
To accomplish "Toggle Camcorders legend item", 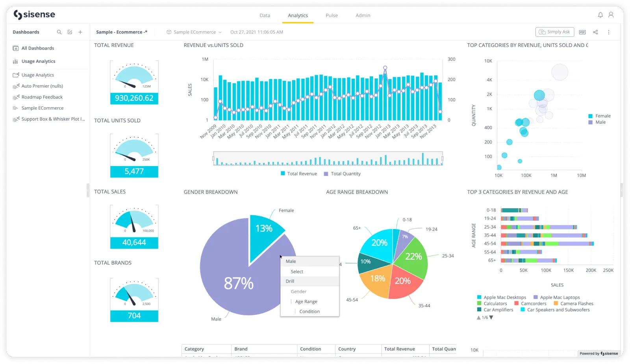I will (530, 304).
